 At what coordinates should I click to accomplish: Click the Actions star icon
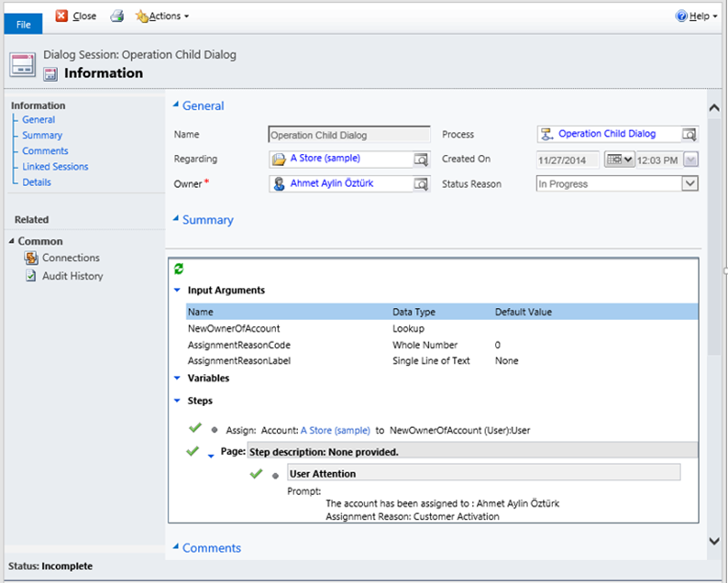point(141,16)
